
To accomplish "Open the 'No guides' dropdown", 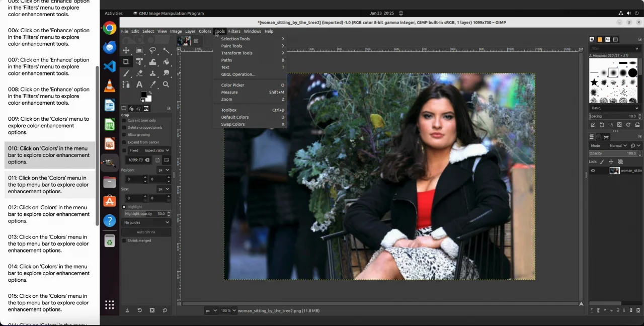I will [146, 222].
